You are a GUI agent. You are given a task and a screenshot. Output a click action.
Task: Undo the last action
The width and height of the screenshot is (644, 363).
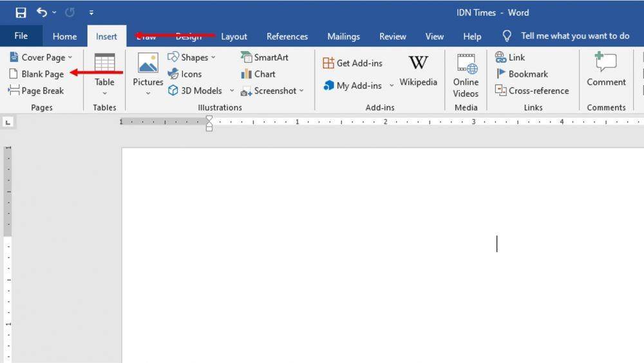tap(41, 12)
